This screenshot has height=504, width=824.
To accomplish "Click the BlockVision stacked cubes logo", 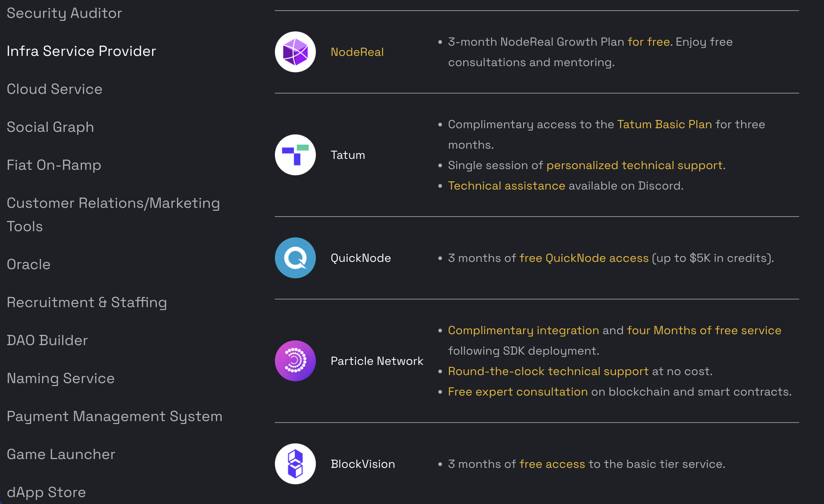I will pyautogui.click(x=295, y=464).
